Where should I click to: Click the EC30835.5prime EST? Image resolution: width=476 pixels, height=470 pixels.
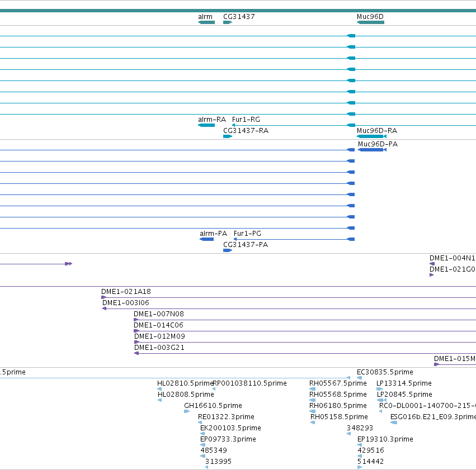click(360, 378)
